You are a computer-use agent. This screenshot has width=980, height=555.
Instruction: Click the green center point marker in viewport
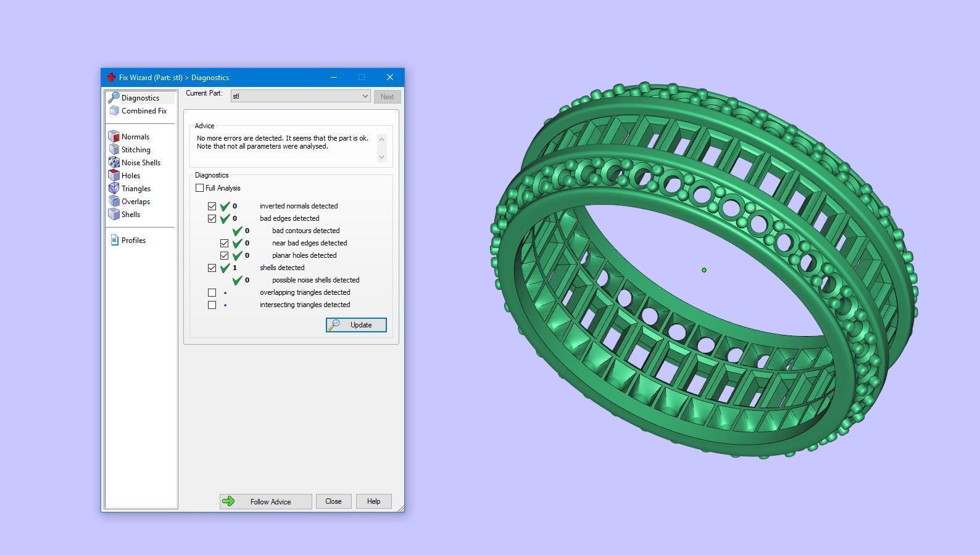click(704, 270)
